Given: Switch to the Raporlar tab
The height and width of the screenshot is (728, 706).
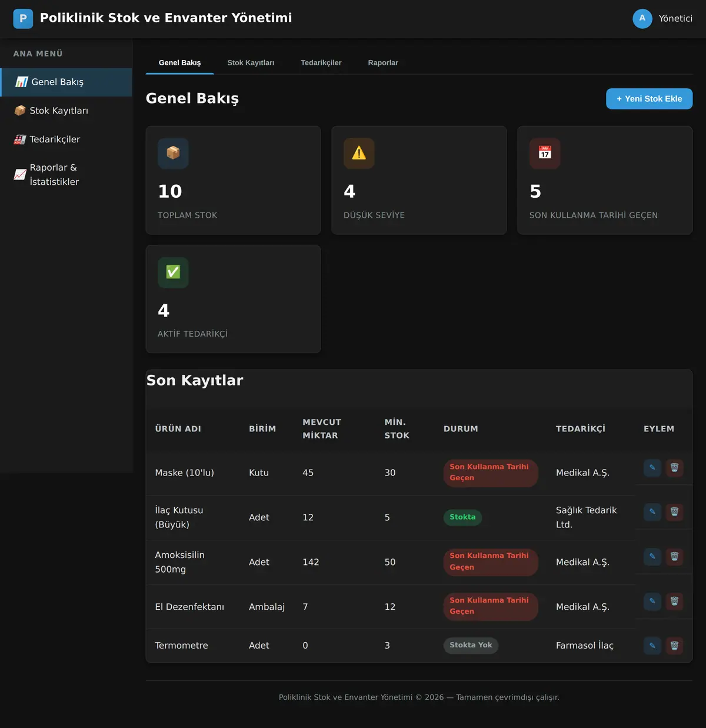Looking at the screenshot, I should 383,63.
